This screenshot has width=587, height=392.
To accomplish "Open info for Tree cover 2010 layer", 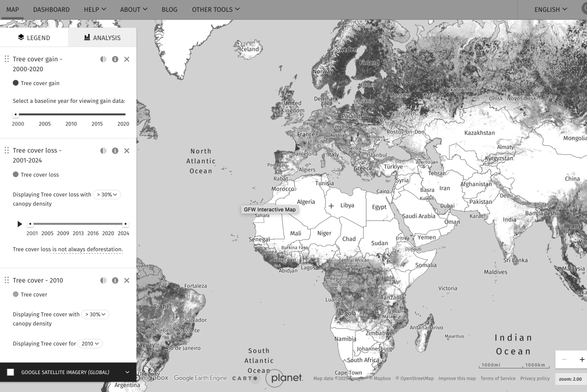I will 115,280.
